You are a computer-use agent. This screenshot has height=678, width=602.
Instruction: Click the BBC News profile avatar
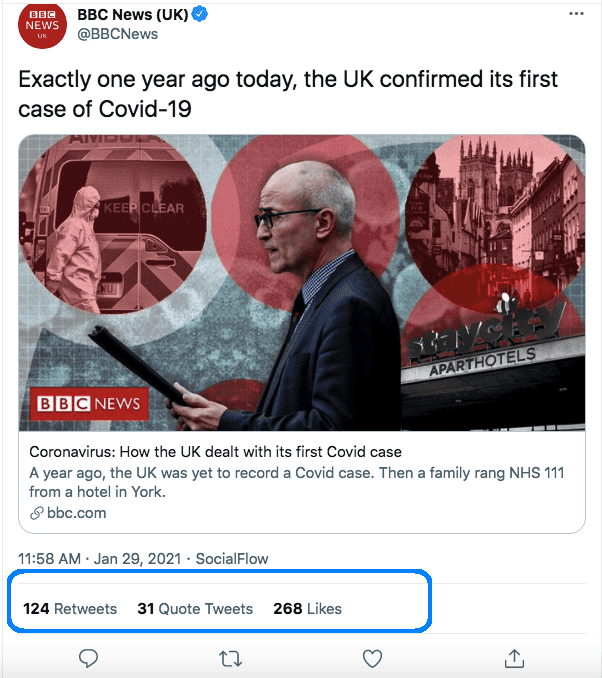click(42, 25)
